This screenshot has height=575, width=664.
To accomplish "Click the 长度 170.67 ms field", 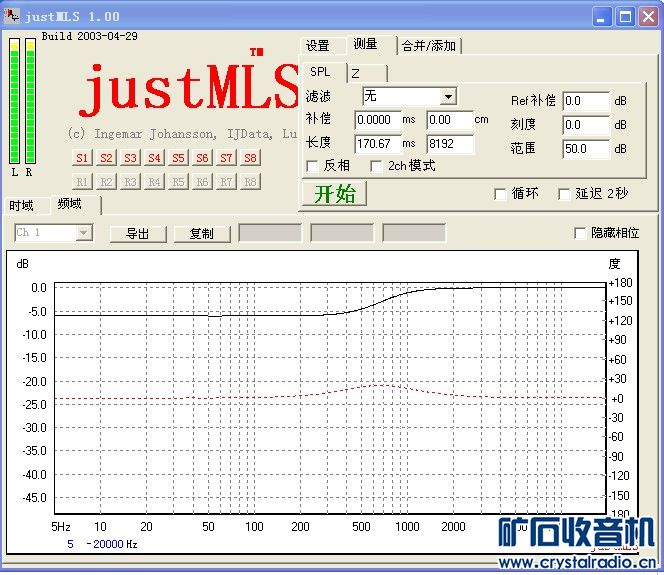I will click(378, 144).
